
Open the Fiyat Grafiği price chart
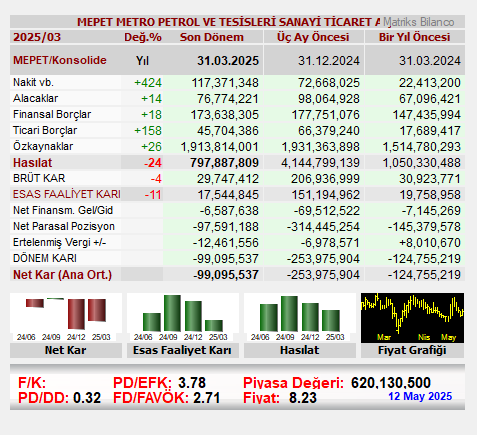point(412,318)
